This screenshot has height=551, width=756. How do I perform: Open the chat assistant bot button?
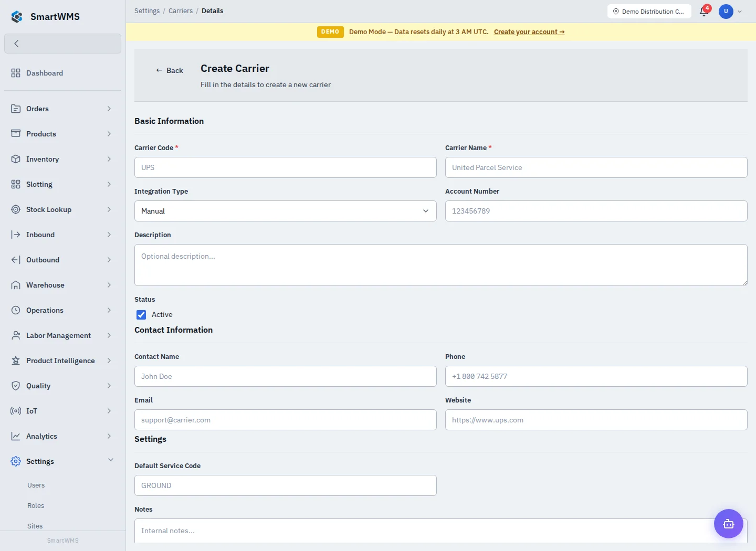tap(729, 524)
